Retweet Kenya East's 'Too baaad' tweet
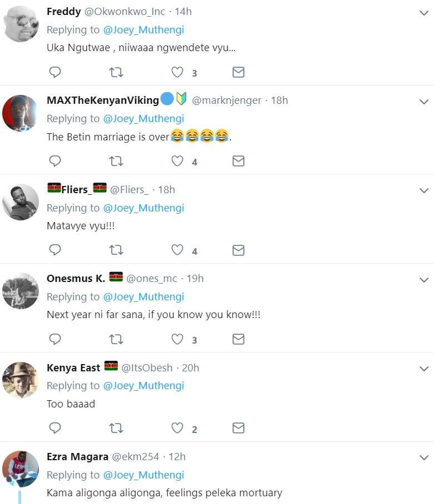 (116, 428)
